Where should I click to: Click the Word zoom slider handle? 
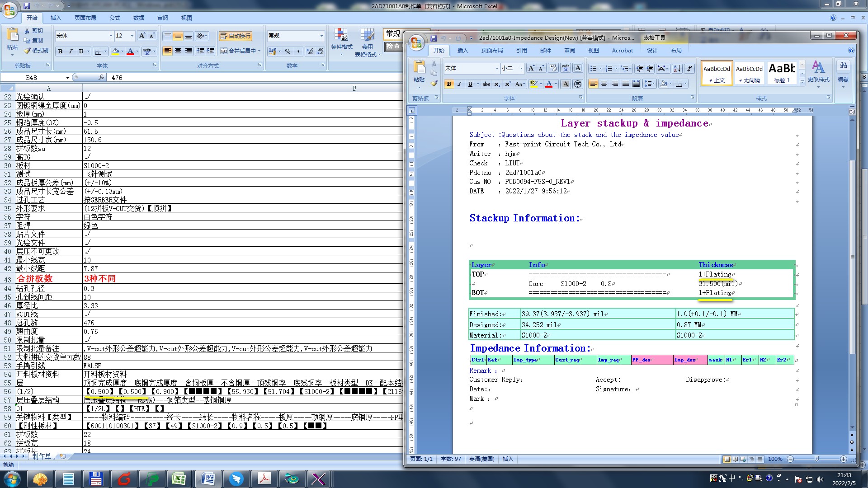pyautogui.click(x=816, y=459)
